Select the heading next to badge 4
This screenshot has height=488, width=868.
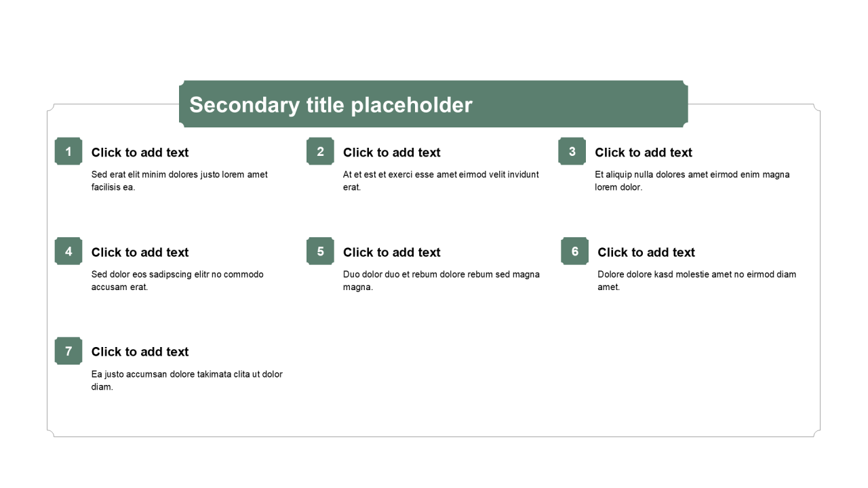(140, 252)
